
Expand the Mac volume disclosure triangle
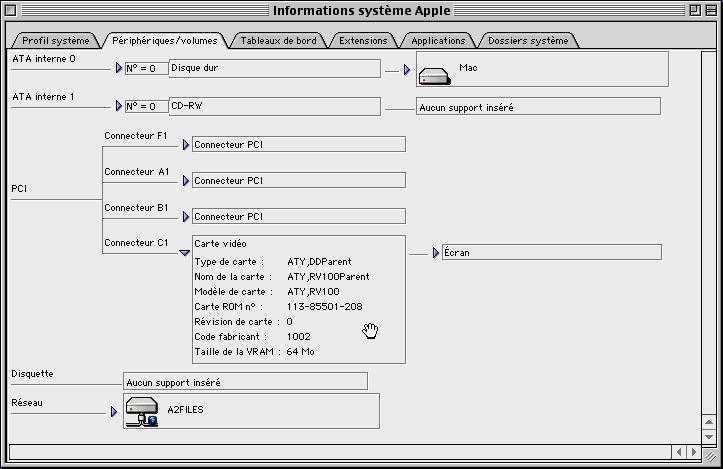tap(407, 70)
